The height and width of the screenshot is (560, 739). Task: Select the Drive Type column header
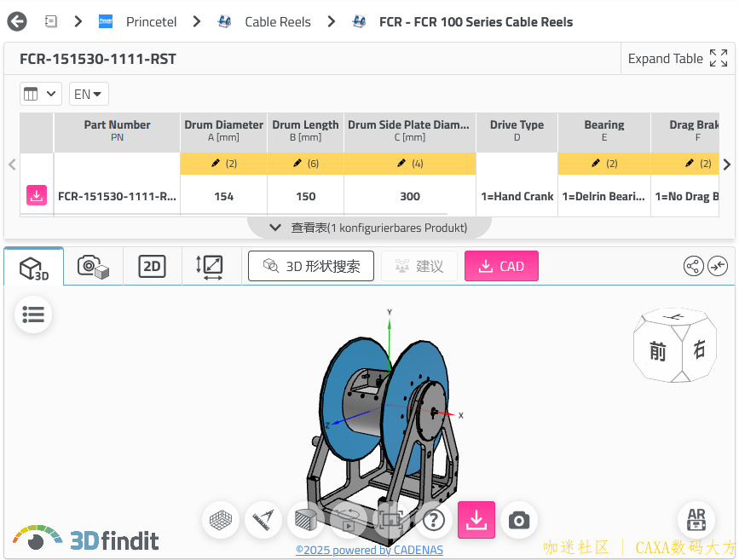tap(517, 131)
